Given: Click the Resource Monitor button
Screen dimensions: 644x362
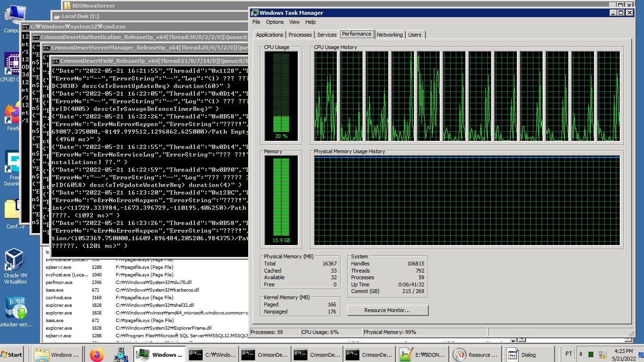Looking at the screenshot, I should (x=387, y=310).
